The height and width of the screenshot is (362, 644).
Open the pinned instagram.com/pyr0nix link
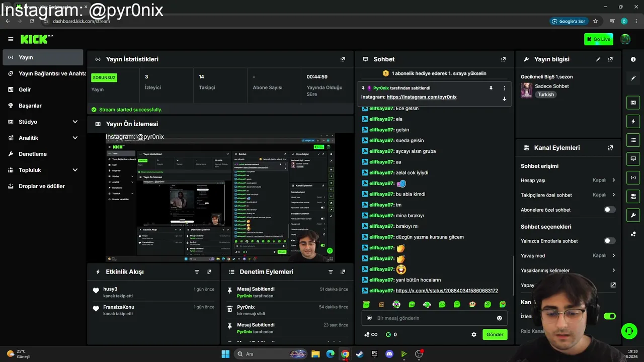(422, 97)
